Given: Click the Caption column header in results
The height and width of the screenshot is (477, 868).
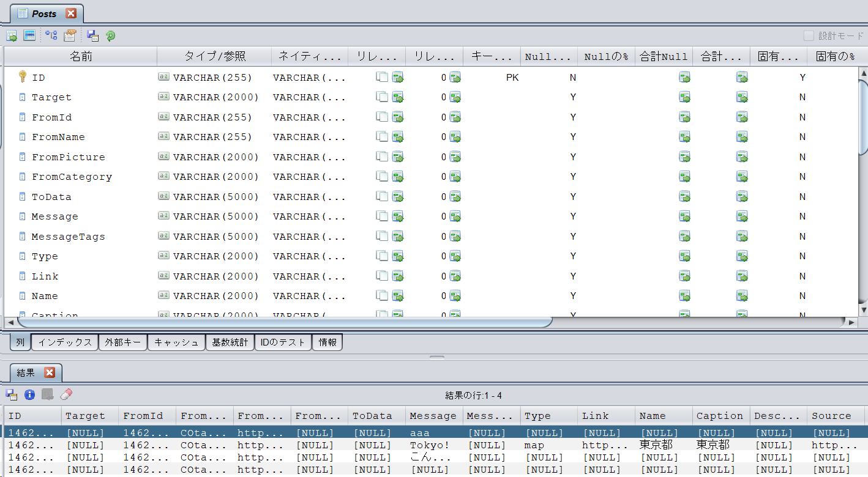Looking at the screenshot, I should click(x=721, y=416).
